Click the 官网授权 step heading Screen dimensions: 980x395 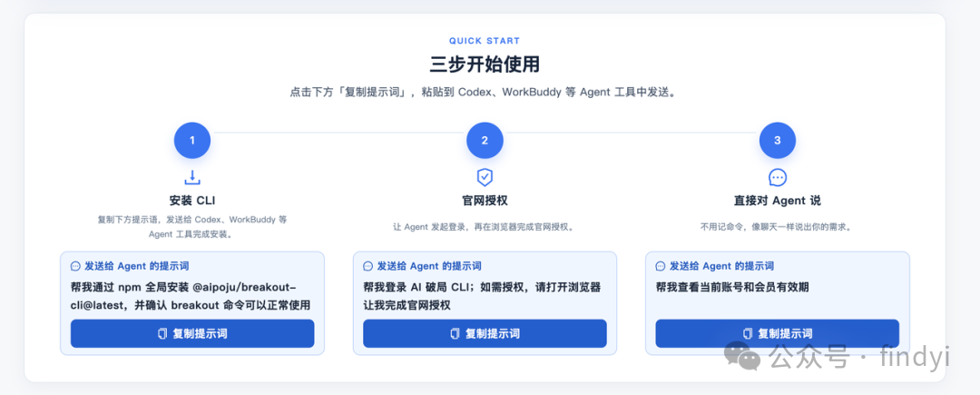tap(485, 202)
